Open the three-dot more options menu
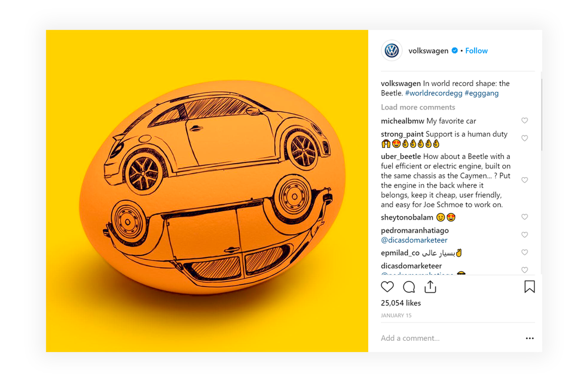Image resolution: width=588 pixels, height=382 pixels. pos(530,338)
